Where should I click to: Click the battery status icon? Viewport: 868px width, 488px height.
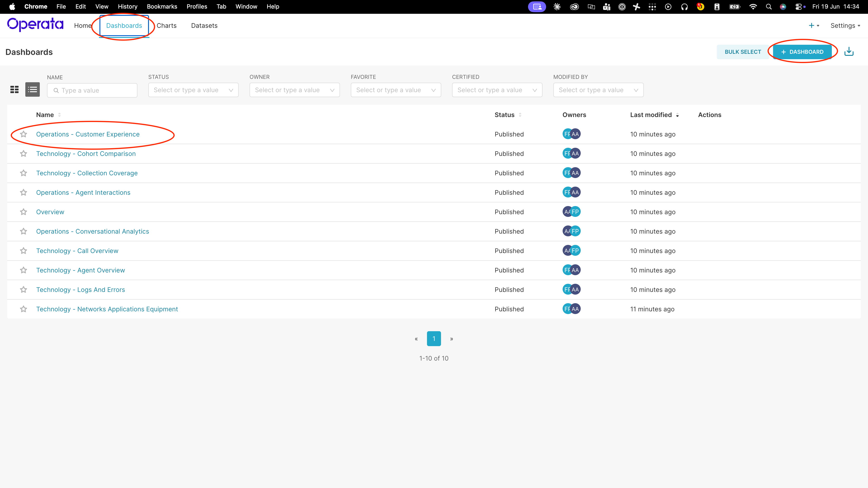coord(735,6)
